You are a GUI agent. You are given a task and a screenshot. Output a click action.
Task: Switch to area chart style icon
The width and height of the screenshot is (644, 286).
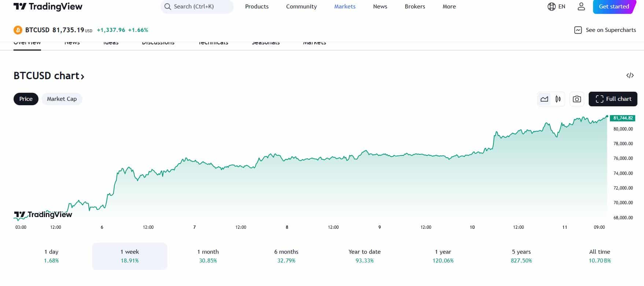tap(544, 99)
